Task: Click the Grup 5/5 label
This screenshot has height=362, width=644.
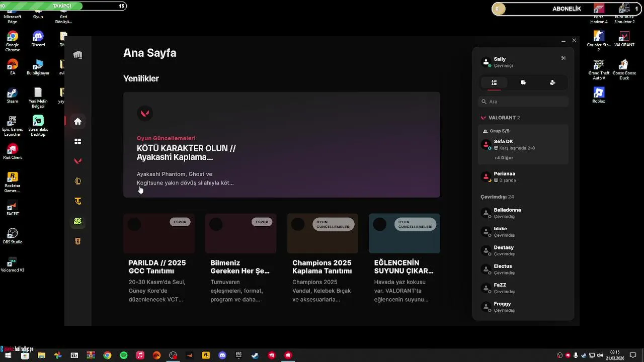Action: click(x=499, y=131)
